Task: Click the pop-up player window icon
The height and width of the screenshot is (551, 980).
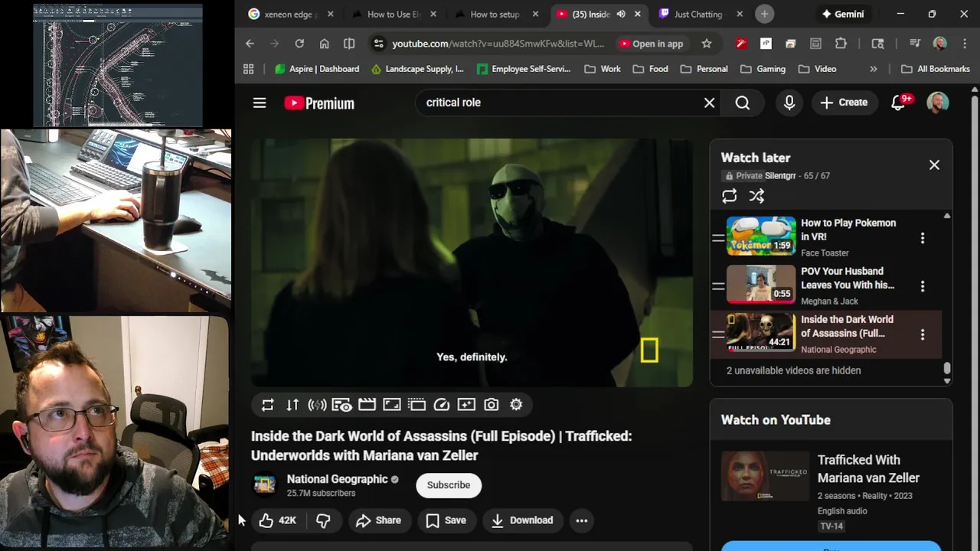Action: 416,405
